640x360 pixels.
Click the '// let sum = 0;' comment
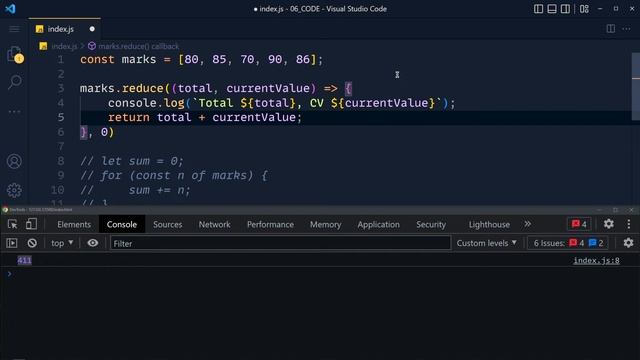click(132, 161)
